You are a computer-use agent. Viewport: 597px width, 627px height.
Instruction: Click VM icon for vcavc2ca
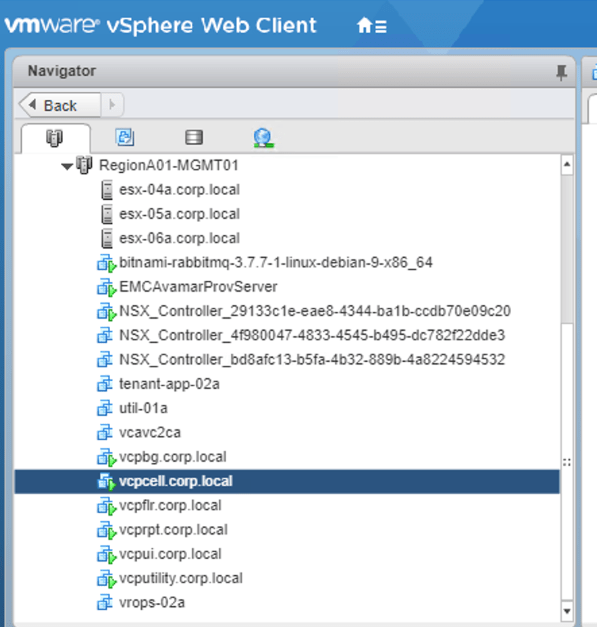click(x=105, y=433)
